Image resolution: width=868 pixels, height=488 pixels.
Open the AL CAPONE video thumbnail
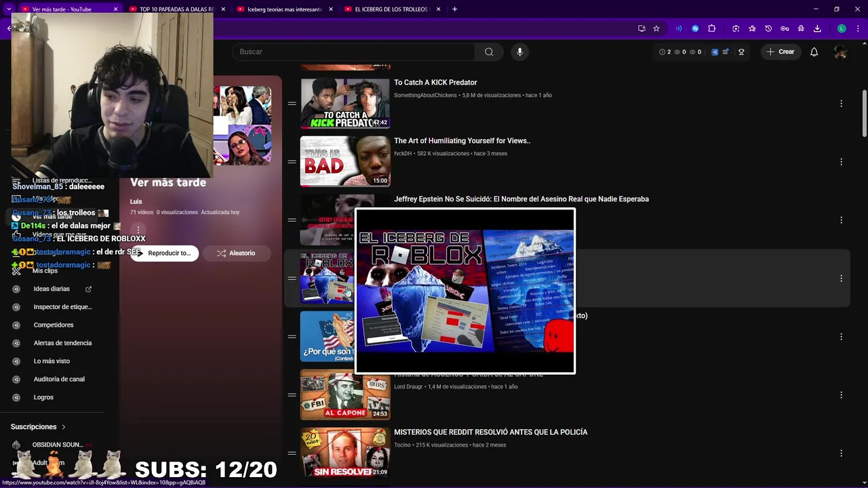point(345,395)
